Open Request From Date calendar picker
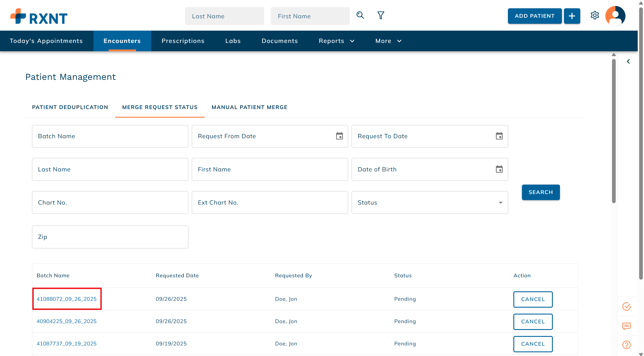This screenshot has height=356, width=644. (339, 136)
